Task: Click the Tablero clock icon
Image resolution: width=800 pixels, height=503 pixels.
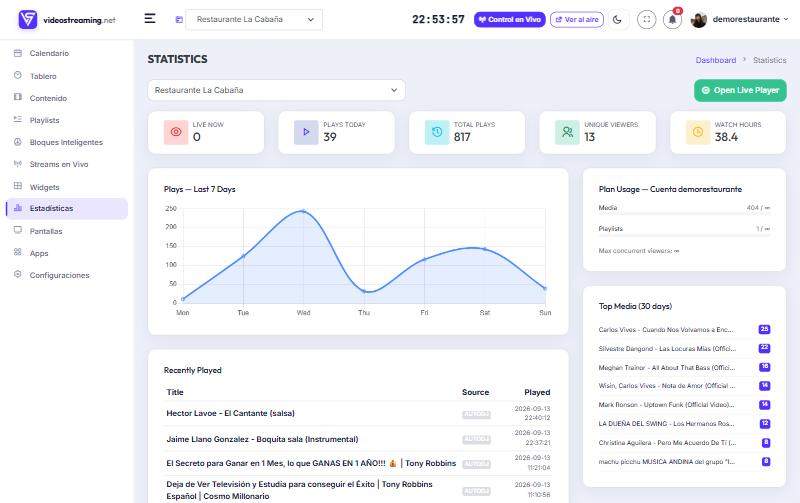Action: point(18,75)
